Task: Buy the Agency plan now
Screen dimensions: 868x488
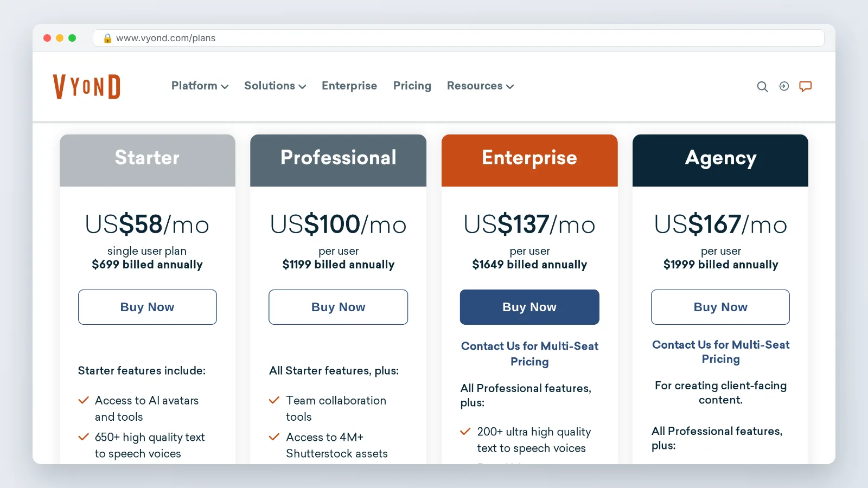Action: (x=720, y=307)
